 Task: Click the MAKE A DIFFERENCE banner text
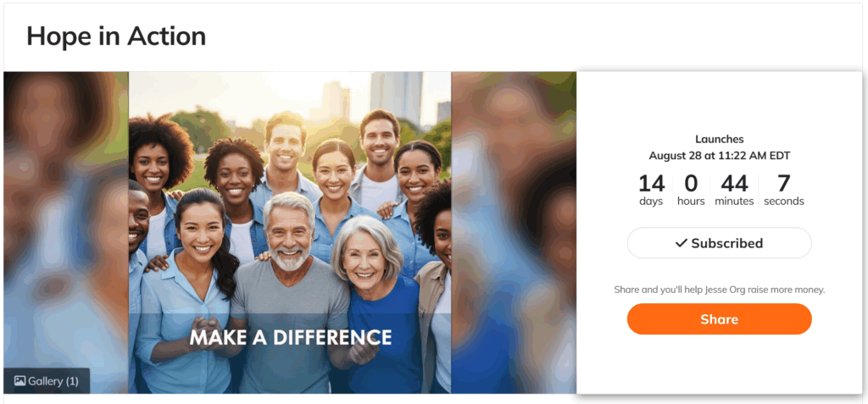[x=291, y=337]
